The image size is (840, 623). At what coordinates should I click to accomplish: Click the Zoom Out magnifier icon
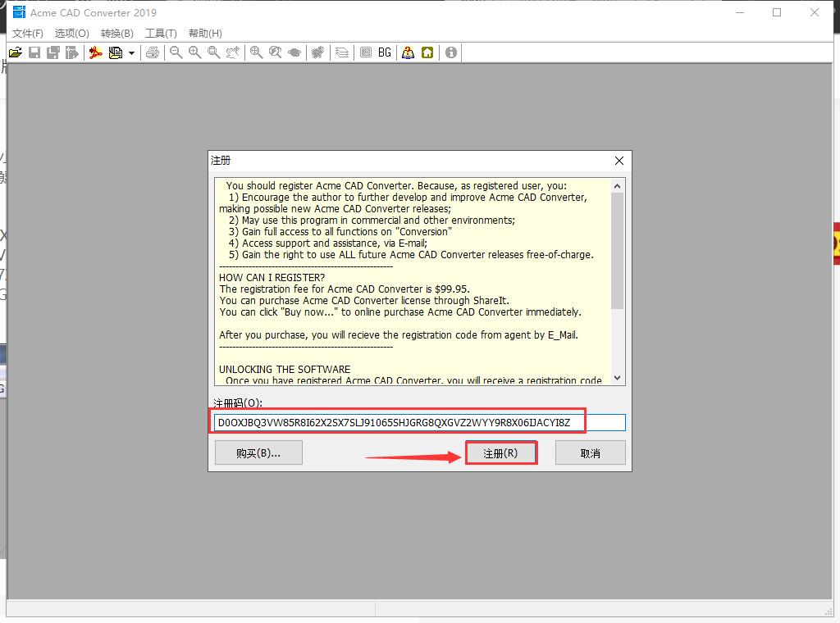[x=176, y=52]
